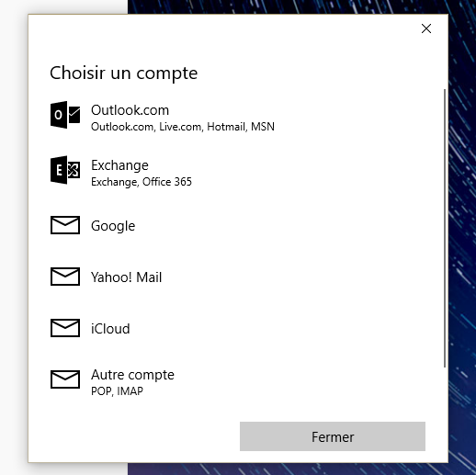476x475 pixels.
Task: Click the Exchange logo icon
Action: (x=65, y=170)
